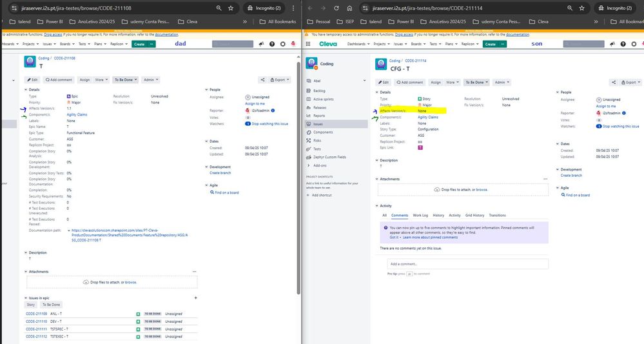644x344 pixels.
Task: Click the Assign button on issue CODE-211114
Action: tap(436, 82)
